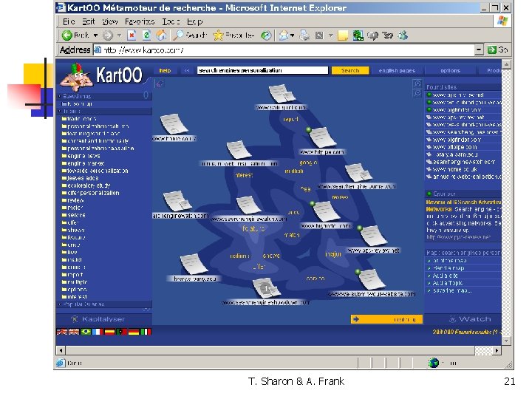Screen dimensions: 532x399
Task: Click 'Save the map...' link
Action: pos(451,291)
